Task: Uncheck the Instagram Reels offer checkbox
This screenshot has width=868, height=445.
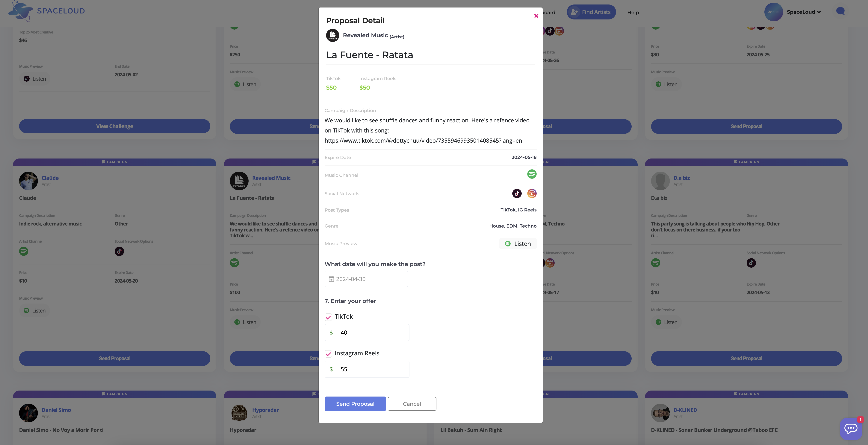Action: [x=328, y=354]
